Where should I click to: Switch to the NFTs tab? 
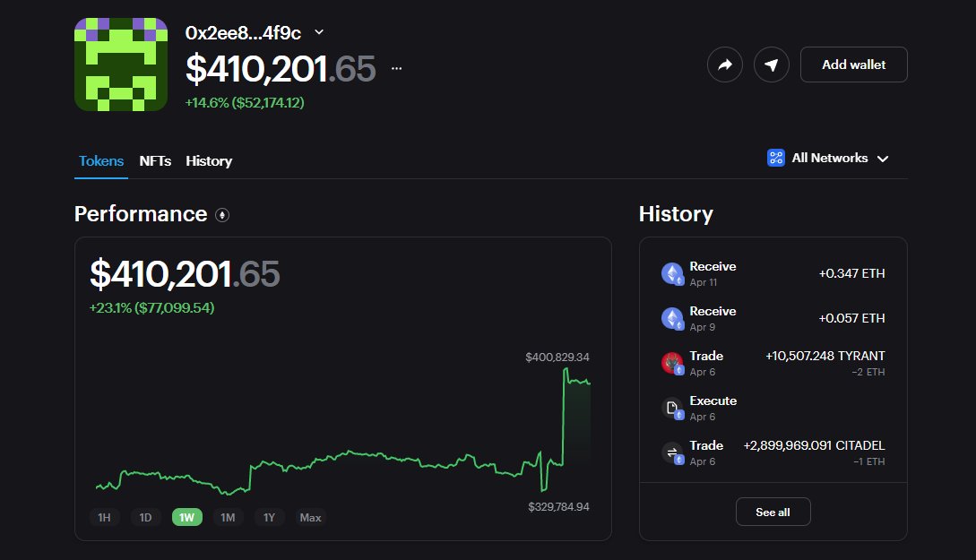pyautogui.click(x=155, y=161)
